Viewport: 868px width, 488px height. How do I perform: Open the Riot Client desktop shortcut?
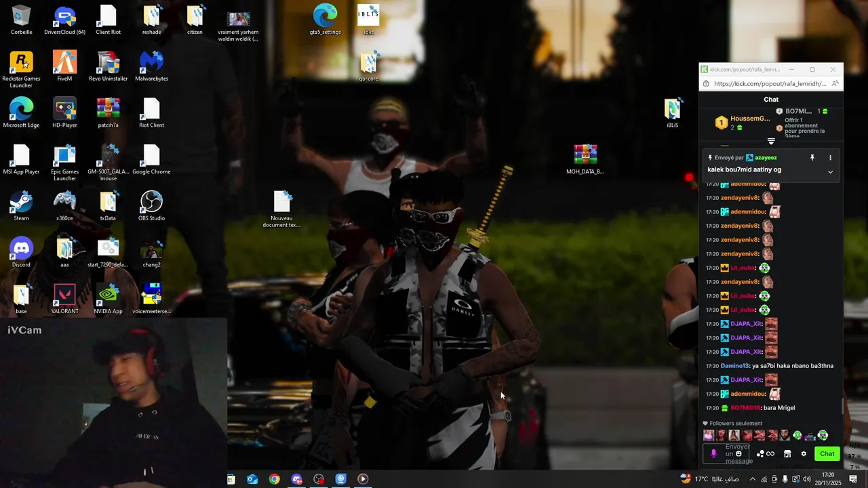(x=151, y=113)
